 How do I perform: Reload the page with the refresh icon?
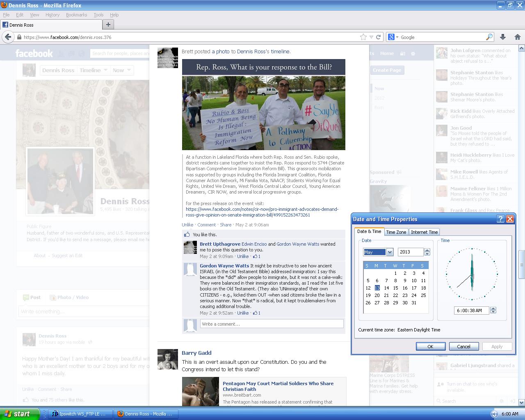point(379,37)
